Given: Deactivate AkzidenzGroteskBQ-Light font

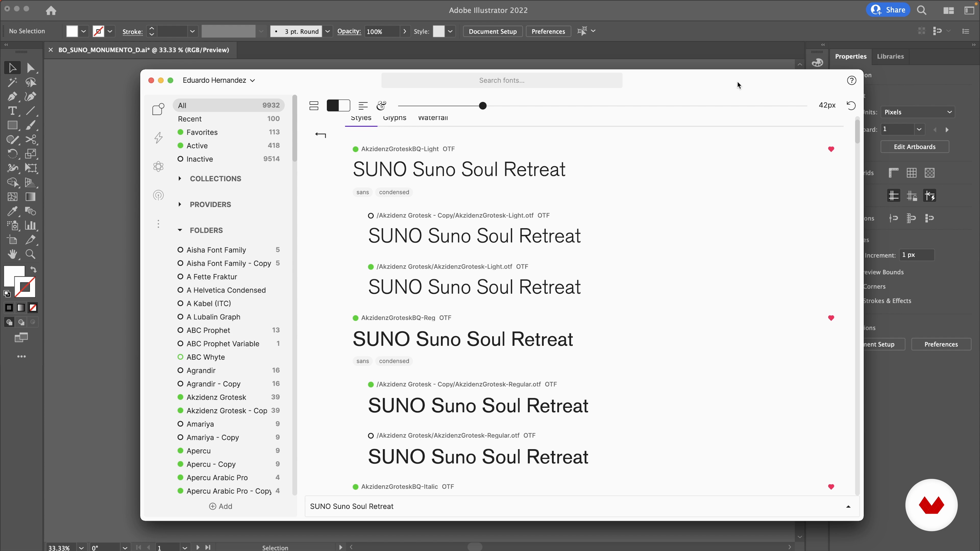Looking at the screenshot, I should click(355, 149).
